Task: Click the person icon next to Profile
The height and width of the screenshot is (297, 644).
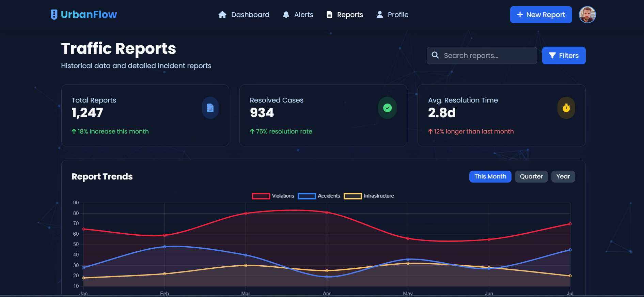Action: 380,15
